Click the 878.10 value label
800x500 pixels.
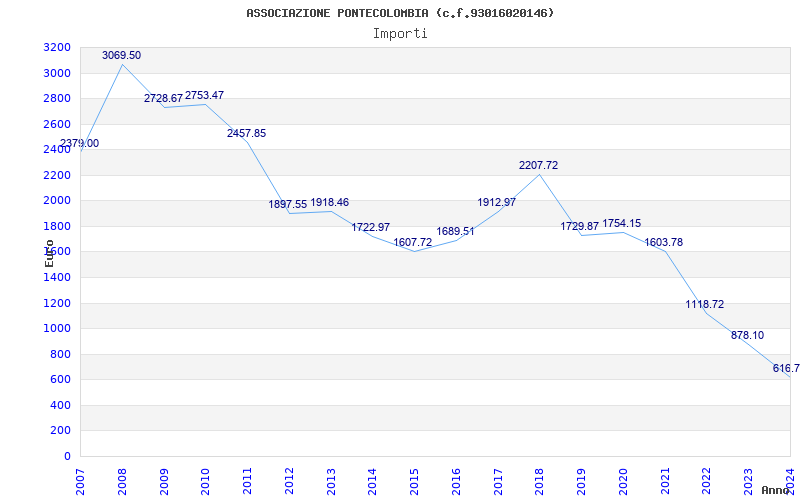pyautogui.click(x=747, y=335)
